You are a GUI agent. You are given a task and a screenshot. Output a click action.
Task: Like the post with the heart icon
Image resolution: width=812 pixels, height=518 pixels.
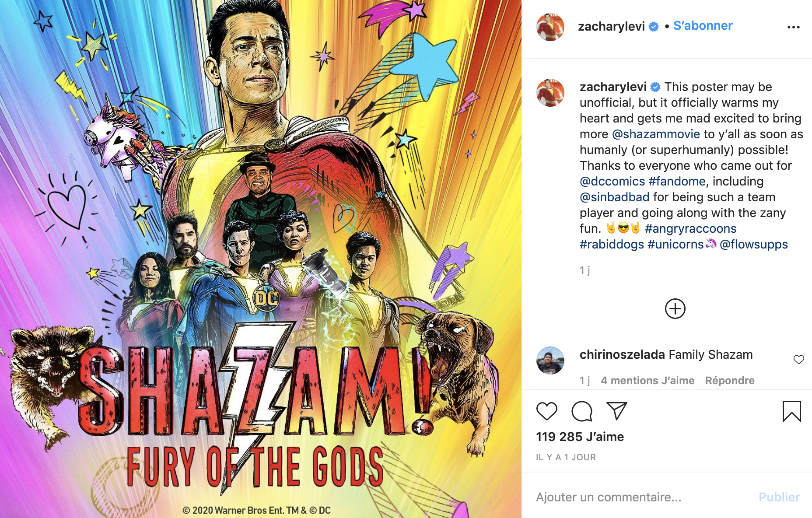click(x=546, y=411)
